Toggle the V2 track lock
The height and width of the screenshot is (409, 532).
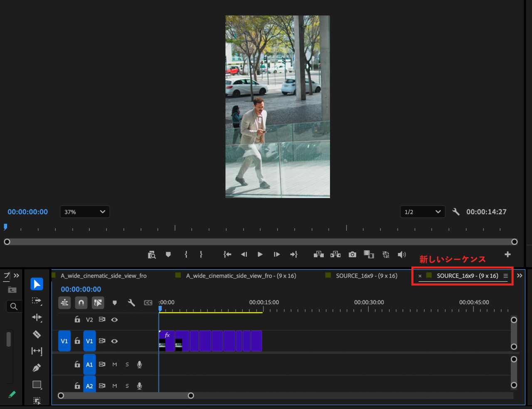click(77, 320)
